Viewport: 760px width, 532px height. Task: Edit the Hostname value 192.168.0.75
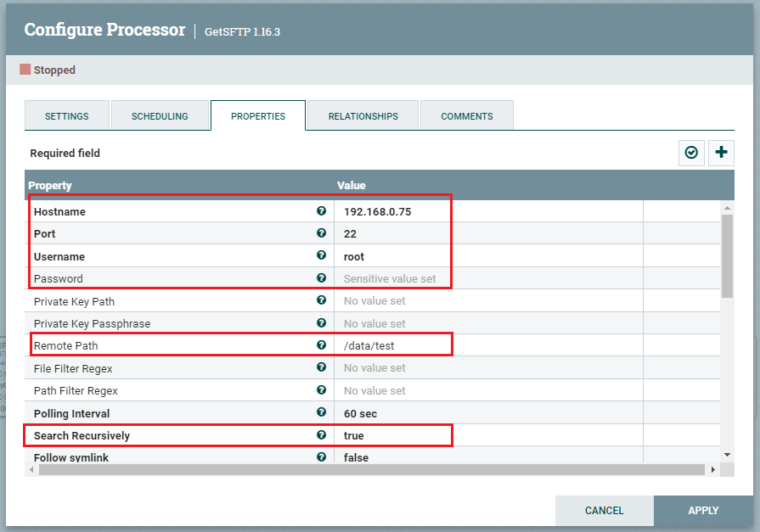pyautogui.click(x=488, y=211)
